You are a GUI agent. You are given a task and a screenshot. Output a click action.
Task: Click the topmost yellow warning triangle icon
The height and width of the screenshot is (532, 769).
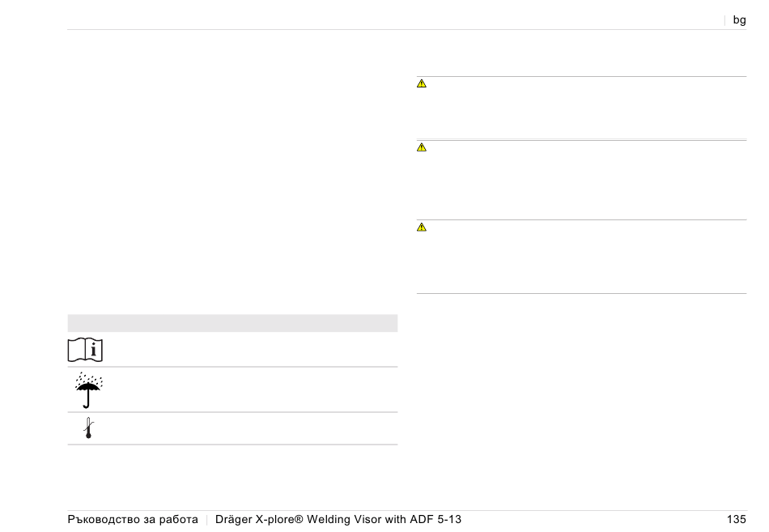[421, 83]
